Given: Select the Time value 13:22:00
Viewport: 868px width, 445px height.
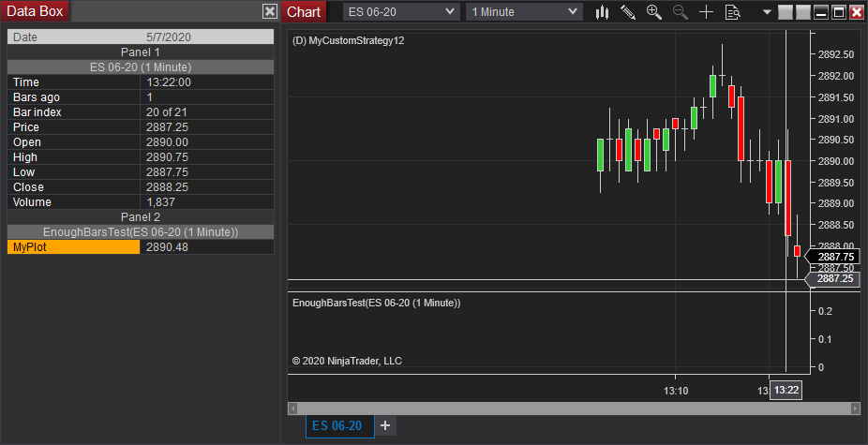Looking at the screenshot, I should (x=169, y=82).
